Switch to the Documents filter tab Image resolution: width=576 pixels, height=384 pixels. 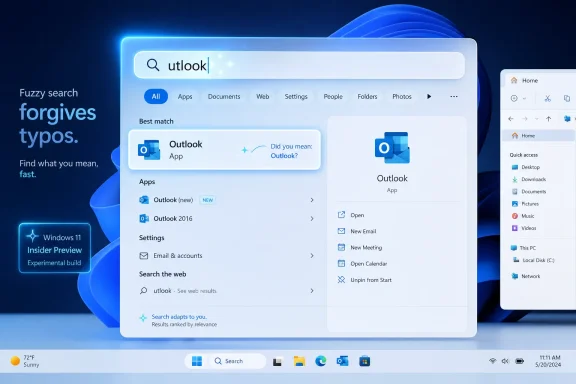pos(224,96)
